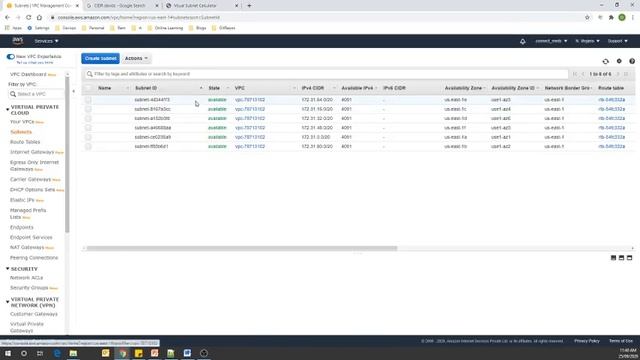Open VPC link in first subnet row

point(250,100)
